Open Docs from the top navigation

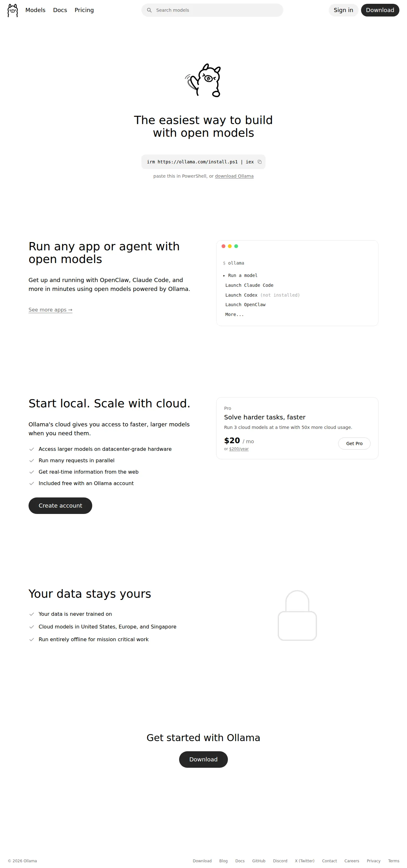pyautogui.click(x=60, y=10)
